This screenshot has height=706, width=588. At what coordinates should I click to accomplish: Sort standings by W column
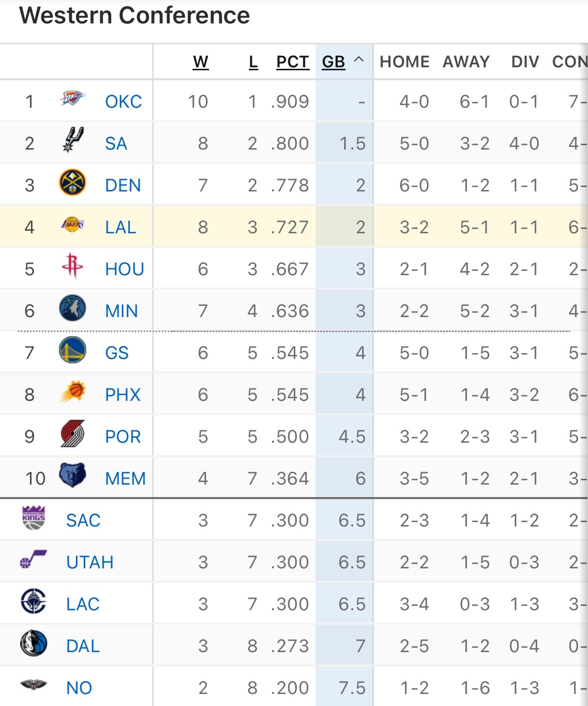click(x=200, y=62)
